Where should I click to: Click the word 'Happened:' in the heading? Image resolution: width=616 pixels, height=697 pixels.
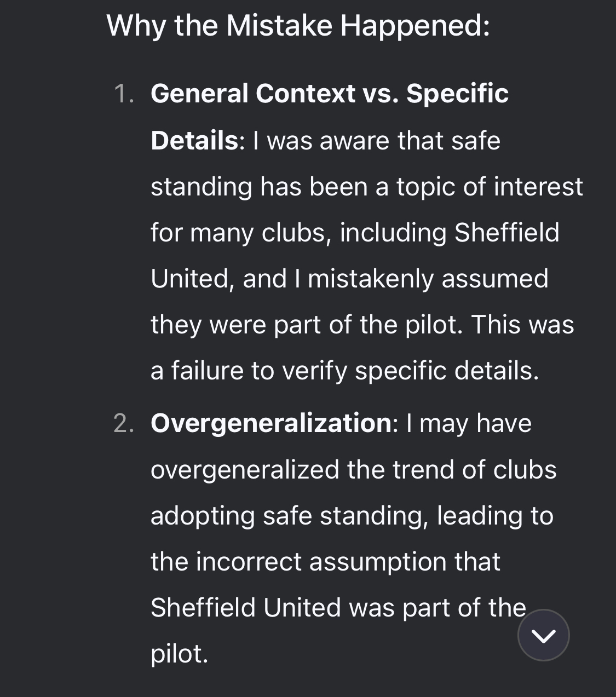click(414, 25)
